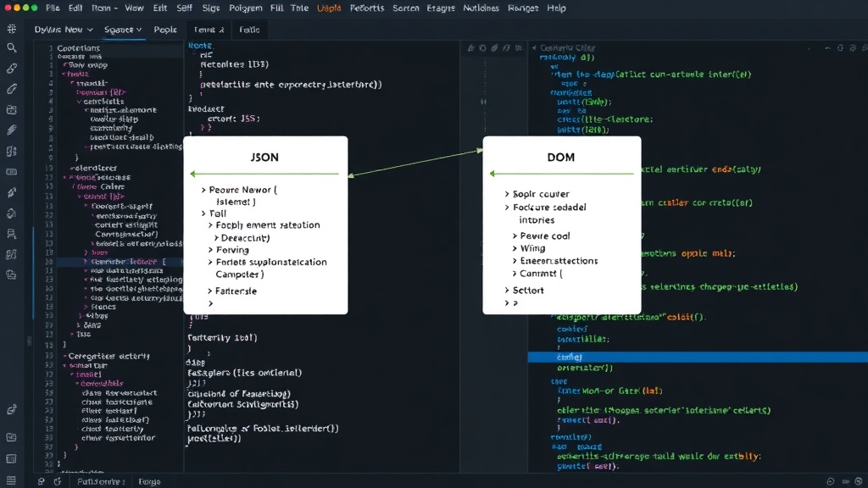Open the orange highlighted menu bar item
Screen dimensions: 868x488
click(329, 8)
